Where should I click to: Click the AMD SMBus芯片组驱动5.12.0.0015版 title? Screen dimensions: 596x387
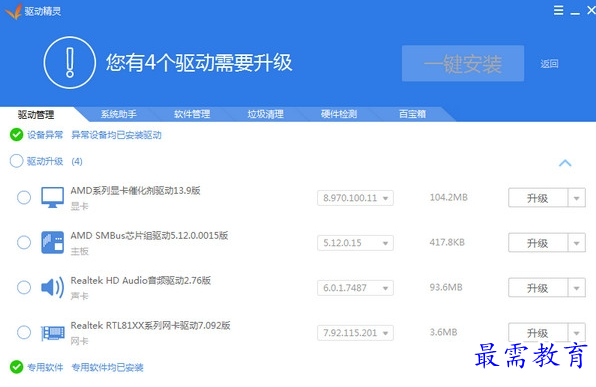[149, 235]
